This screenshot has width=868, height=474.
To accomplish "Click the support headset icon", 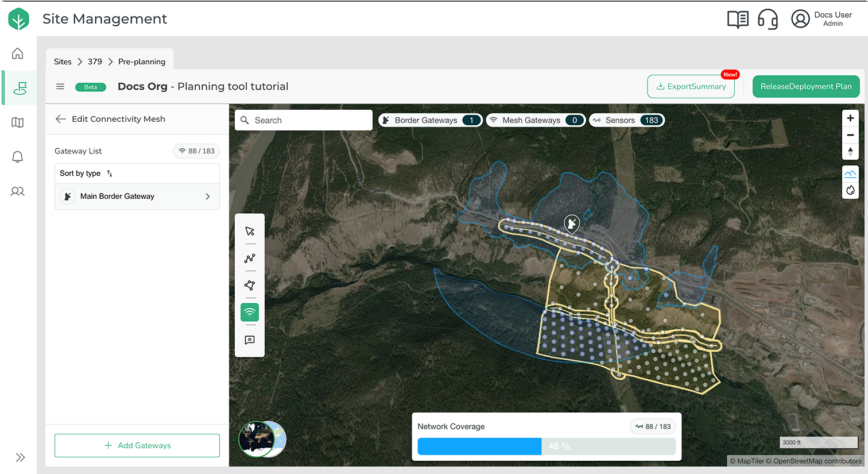I will point(768,19).
